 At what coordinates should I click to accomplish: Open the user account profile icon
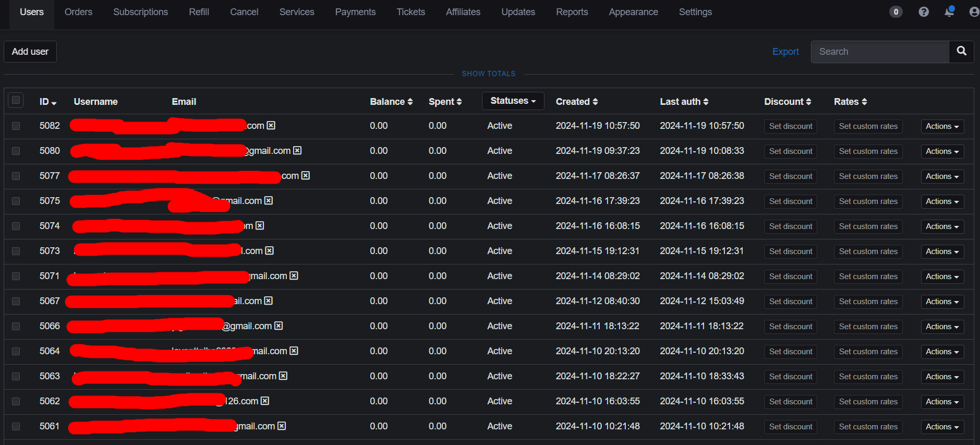tap(974, 11)
